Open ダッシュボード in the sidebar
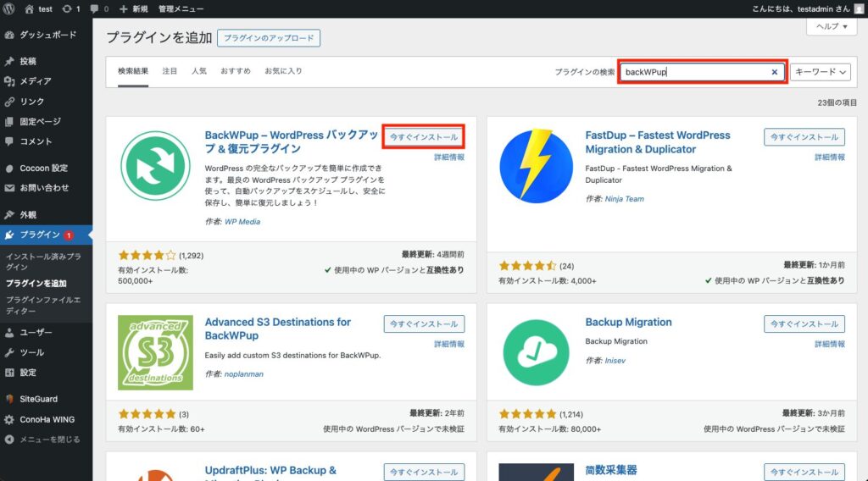Screen dimensions: 868x481 [x=47, y=35]
